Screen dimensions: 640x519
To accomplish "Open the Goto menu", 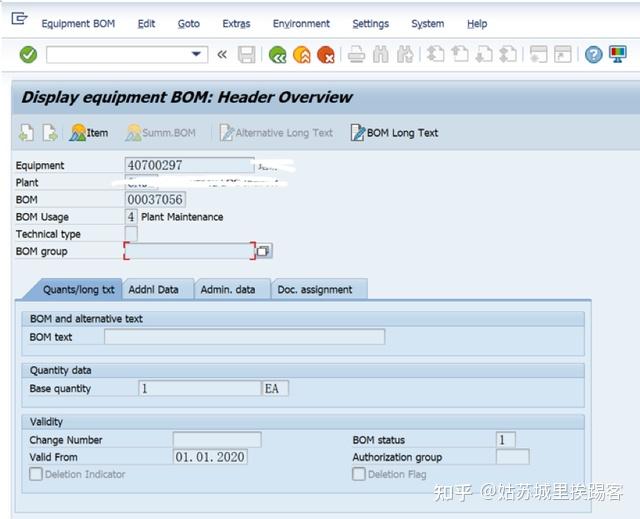I will [189, 24].
